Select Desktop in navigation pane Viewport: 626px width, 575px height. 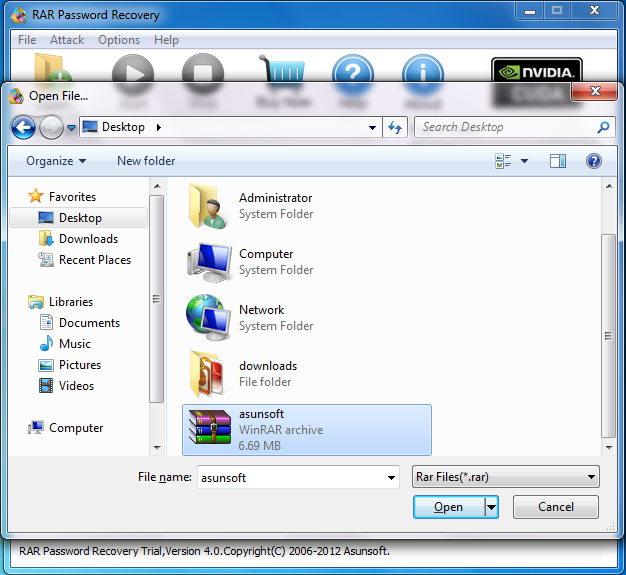(x=80, y=218)
